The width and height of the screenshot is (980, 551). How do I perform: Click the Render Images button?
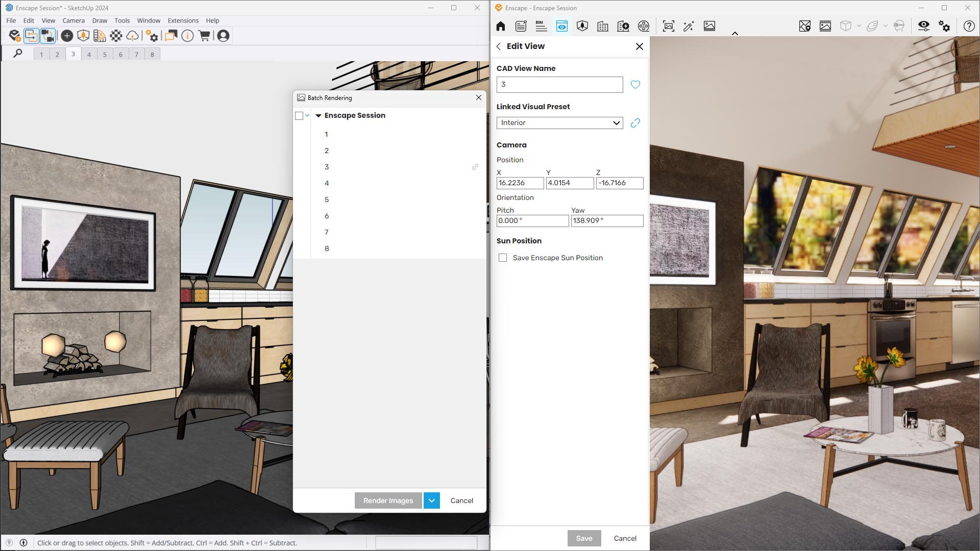click(388, 500)
